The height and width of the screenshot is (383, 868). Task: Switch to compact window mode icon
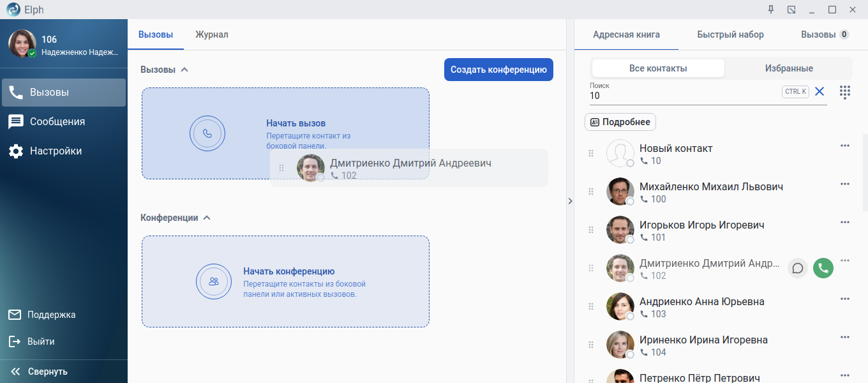pos(791,10)
